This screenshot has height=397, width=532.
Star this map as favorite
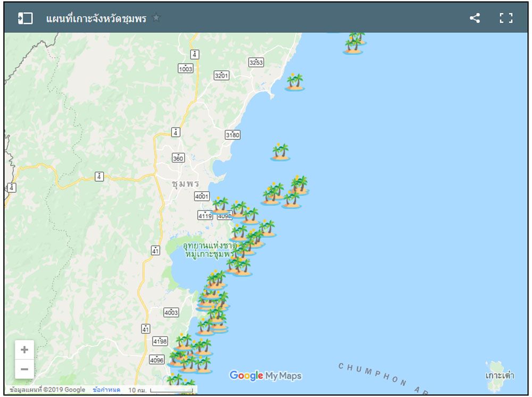tap(156, 18)
